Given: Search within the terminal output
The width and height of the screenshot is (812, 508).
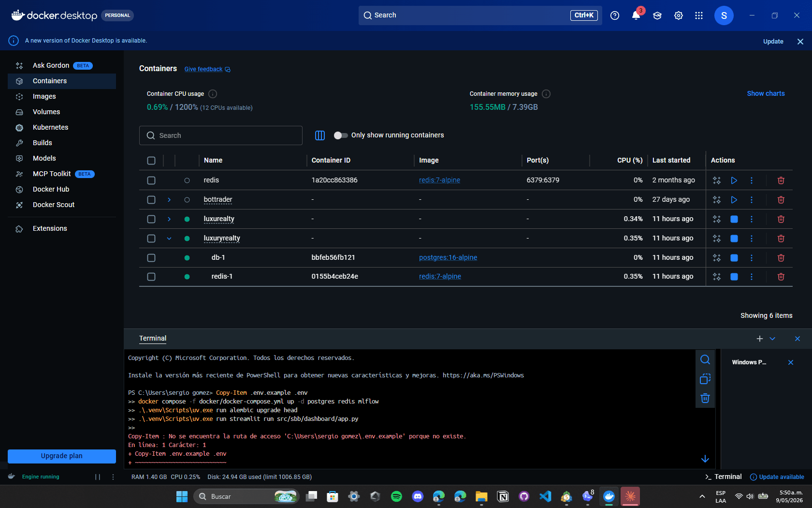Looking at the screenshot, I should [x=705, y=359].
